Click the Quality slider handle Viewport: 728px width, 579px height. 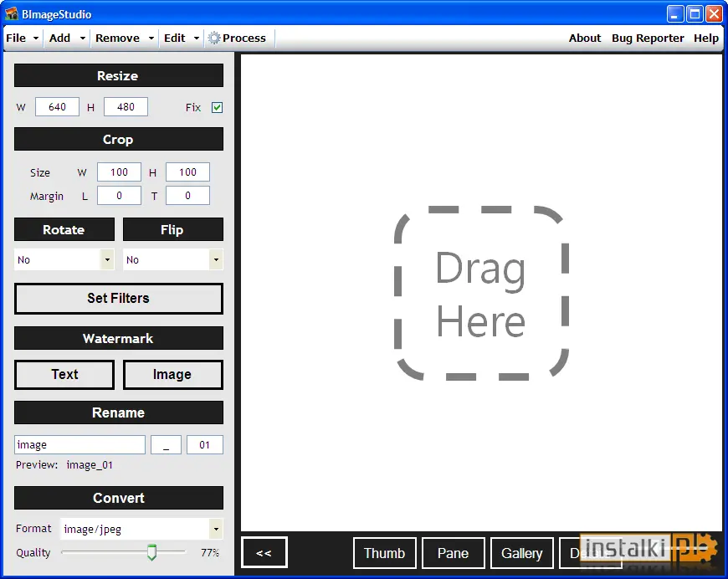click(x=151, y=552)
